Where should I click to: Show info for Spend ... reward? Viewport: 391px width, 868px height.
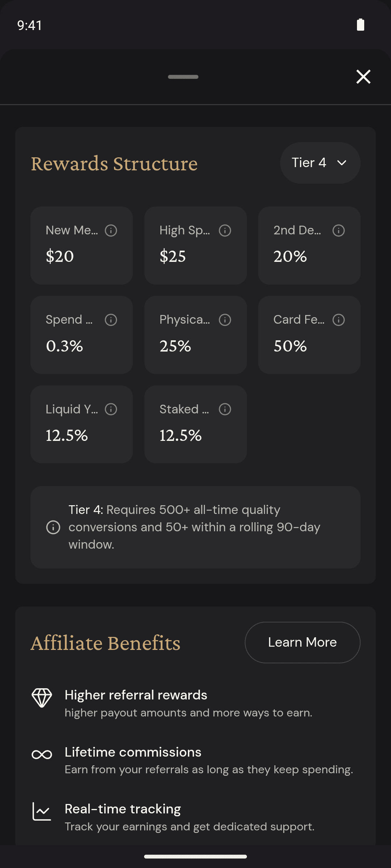111,320
